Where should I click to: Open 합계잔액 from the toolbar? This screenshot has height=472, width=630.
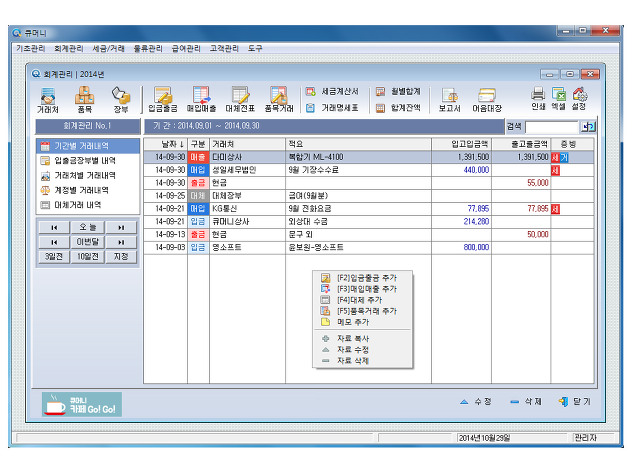tap(398, 108)
